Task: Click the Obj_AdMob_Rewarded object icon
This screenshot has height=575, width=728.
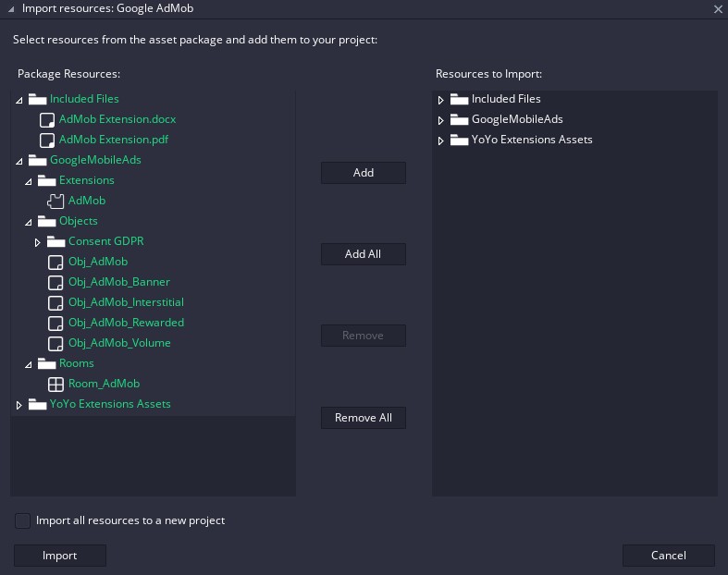Action: tap(56, 323)
